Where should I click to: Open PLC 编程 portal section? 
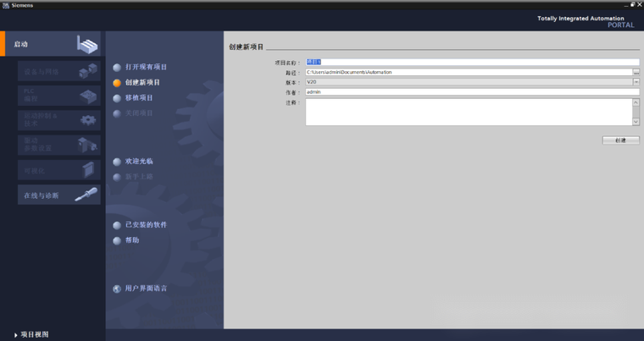pos(59,96)
